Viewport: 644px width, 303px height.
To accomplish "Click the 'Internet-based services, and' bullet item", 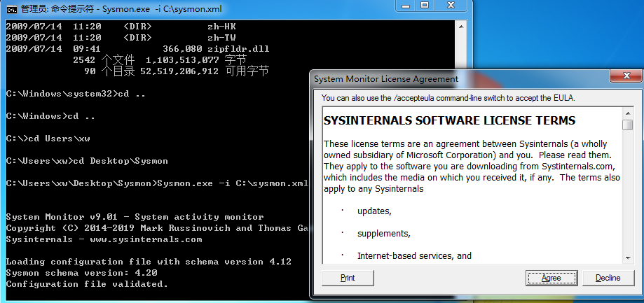I will 414,256.
